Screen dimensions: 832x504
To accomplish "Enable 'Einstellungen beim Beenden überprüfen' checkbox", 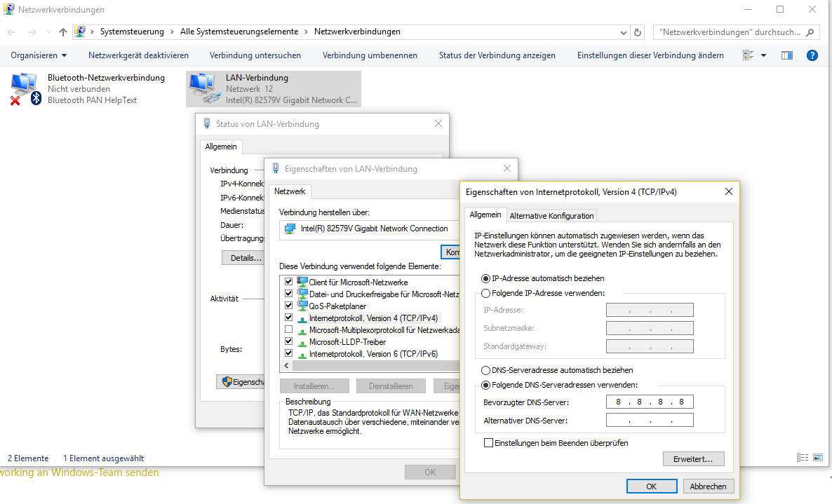I will click(489, 443).
